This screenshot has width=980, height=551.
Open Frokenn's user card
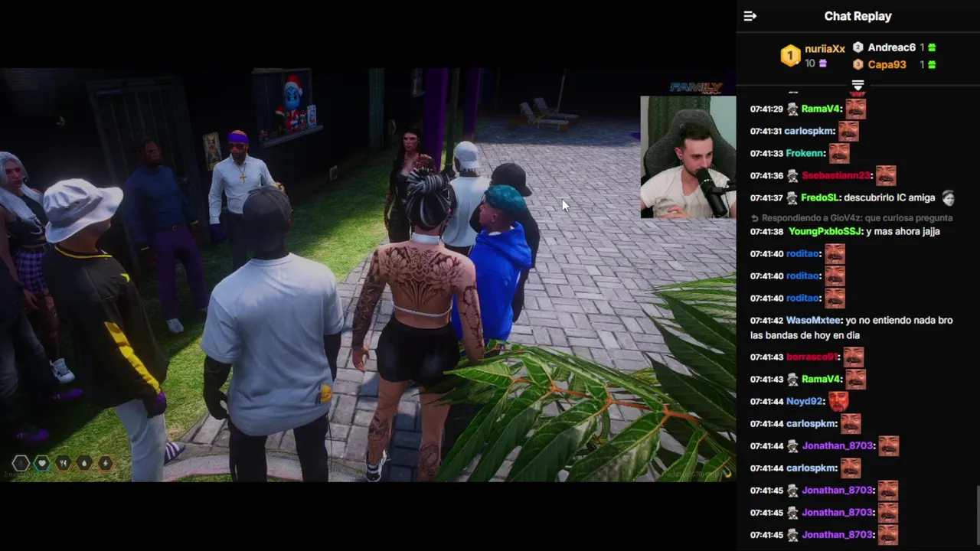click(x=805, y=153)
